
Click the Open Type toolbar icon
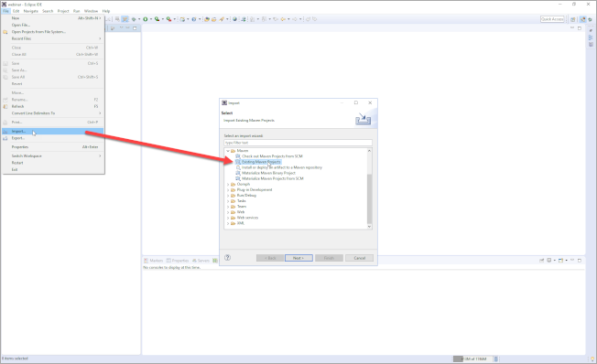click(x=206, y=19)
